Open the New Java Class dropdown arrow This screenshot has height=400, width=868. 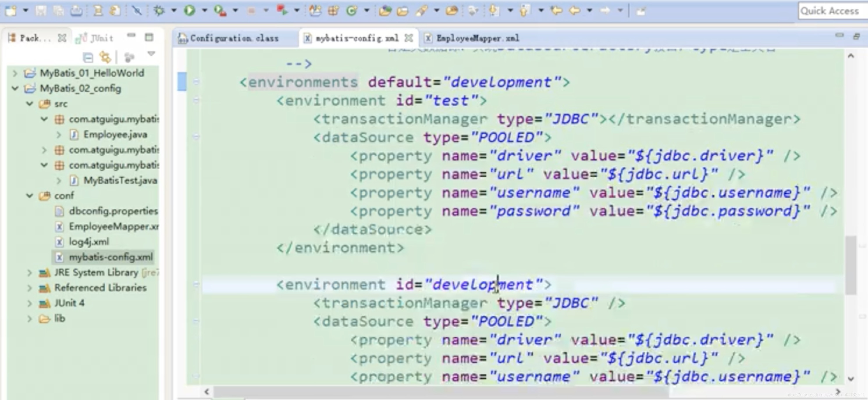(x=367, y=10)
